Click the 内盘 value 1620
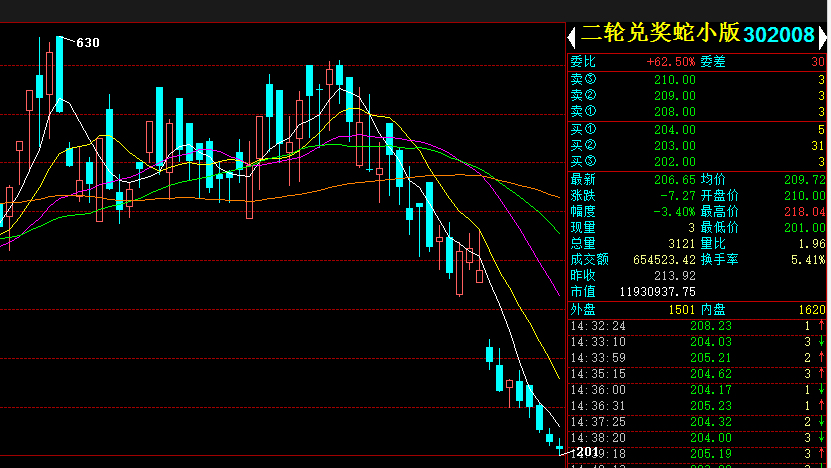 812,310
